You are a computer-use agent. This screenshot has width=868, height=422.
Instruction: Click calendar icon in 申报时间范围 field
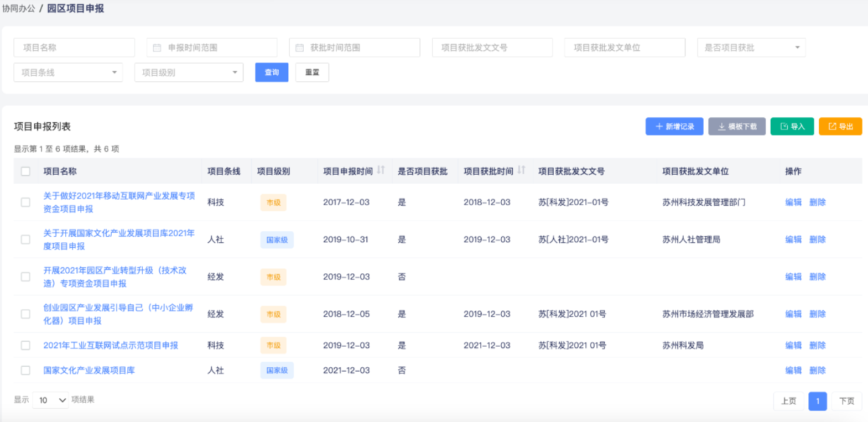[x=157, y=48]
